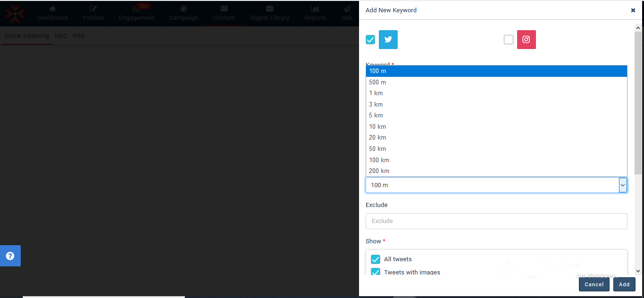Uncheck the Twitter checkbox
The height and width of the screenshot is (298, 644).
(x=370, y=40)
